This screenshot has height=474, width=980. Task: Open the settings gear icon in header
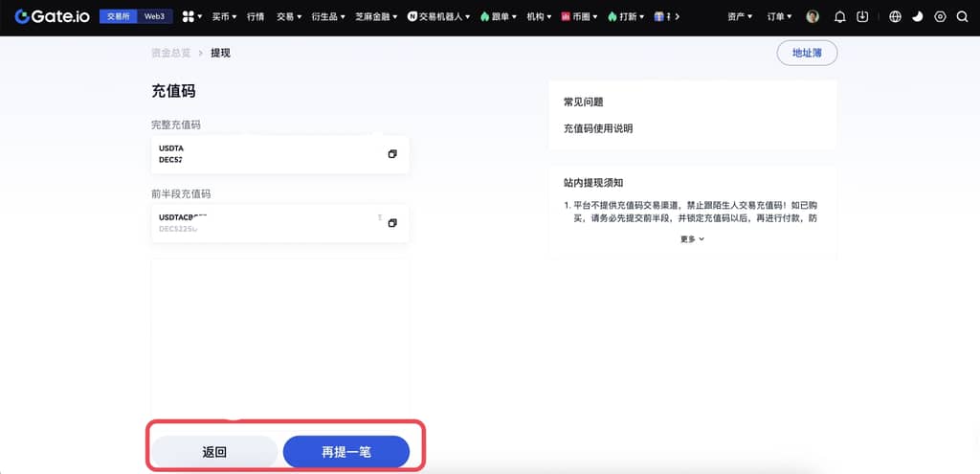[940, 17]
